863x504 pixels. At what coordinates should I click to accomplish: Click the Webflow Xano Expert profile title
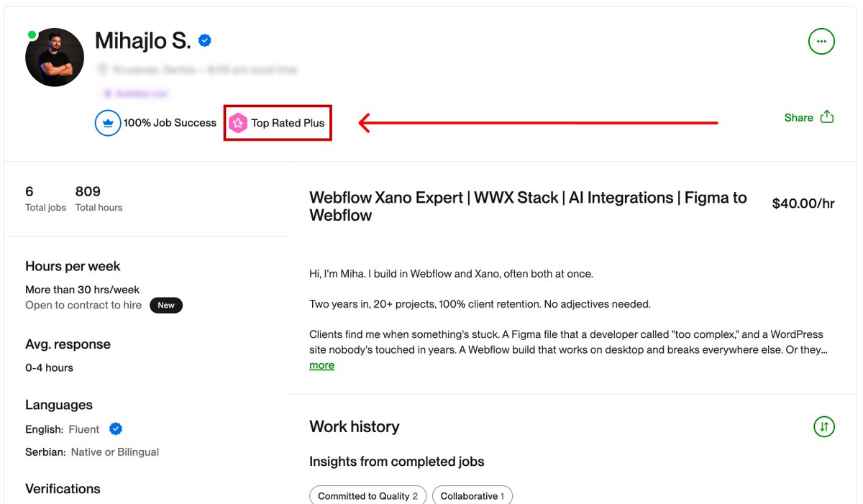528,206
